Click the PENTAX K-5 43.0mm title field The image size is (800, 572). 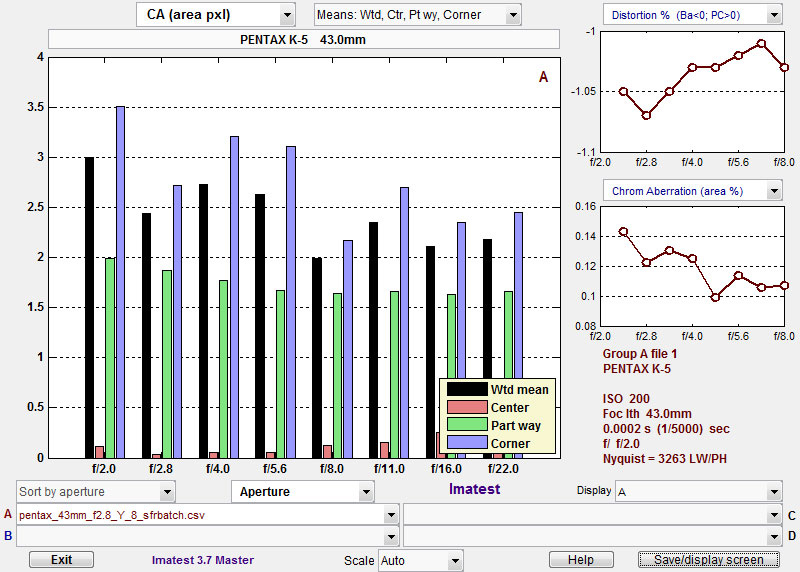[x=304, y=39]
